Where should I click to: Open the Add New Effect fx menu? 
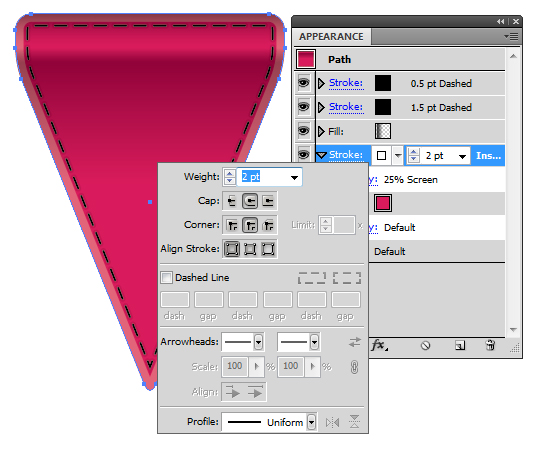[x=379, y=345]
